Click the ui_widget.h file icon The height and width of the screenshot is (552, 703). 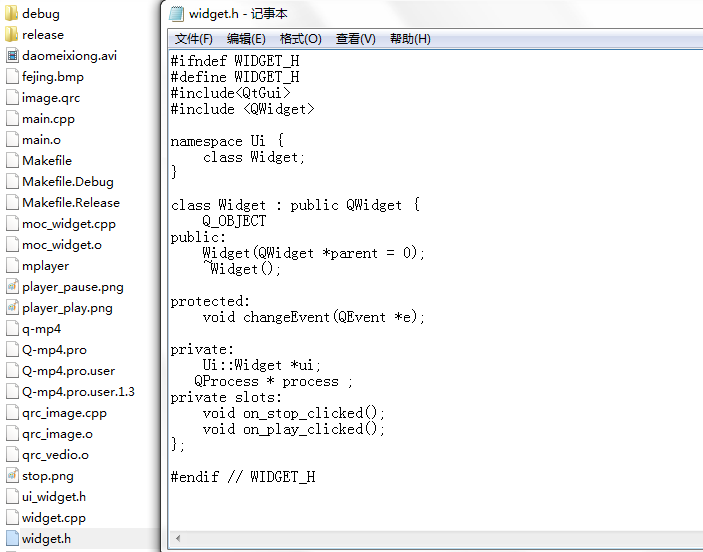pos(13,497)
